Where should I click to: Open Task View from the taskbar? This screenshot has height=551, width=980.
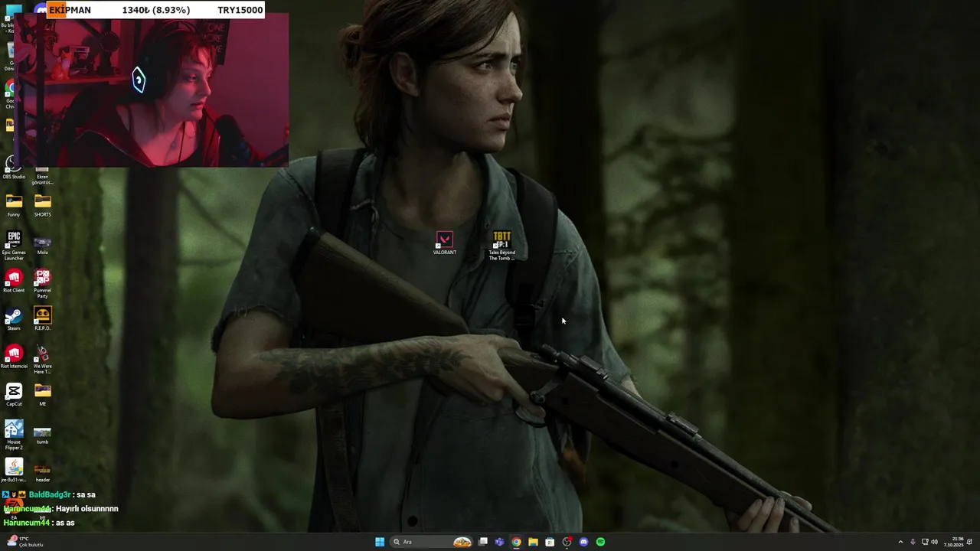483,542
